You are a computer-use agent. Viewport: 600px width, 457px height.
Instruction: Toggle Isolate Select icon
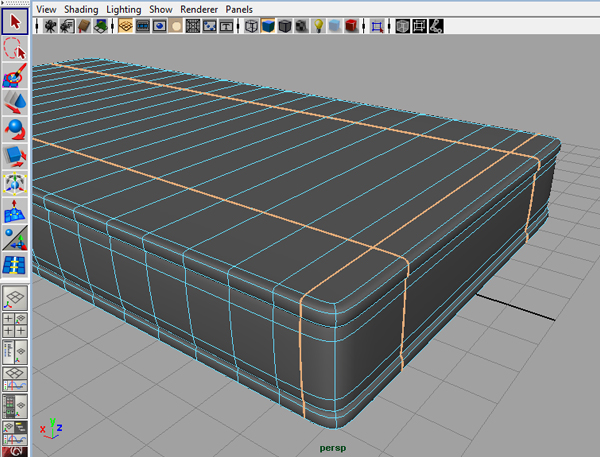(x=377, y=26)
